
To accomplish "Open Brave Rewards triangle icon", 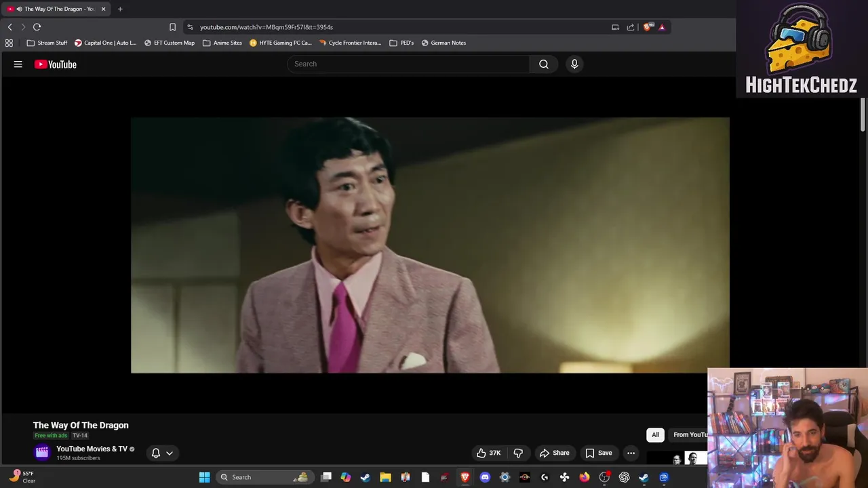I will pyautogui.click(x=662, y=27).
